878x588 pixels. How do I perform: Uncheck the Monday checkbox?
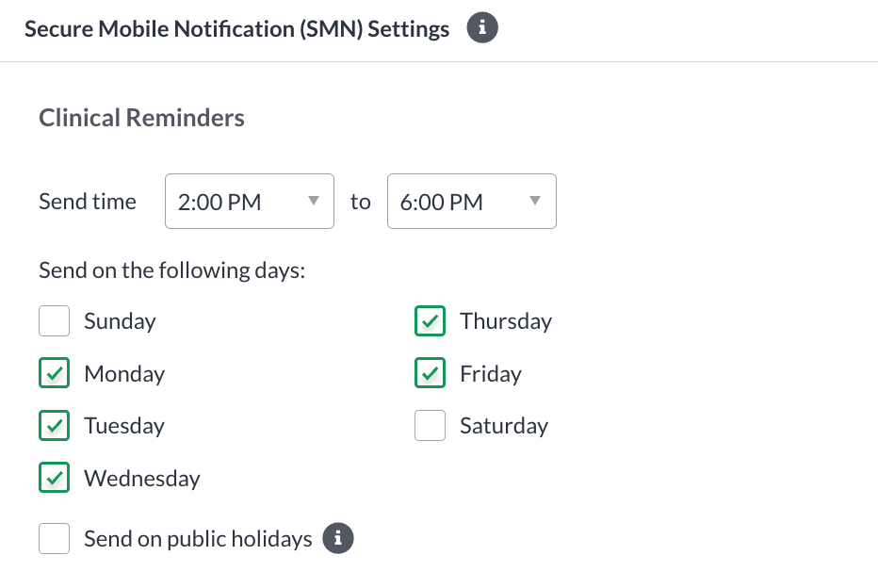[55, 373]
